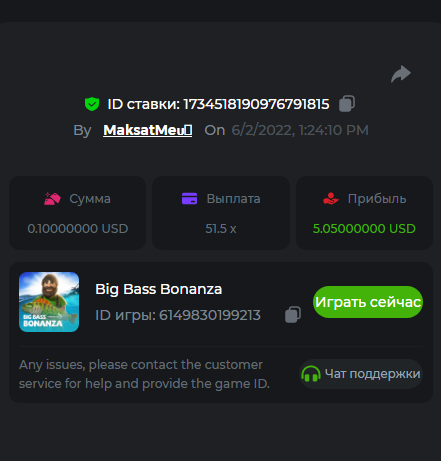The width and height of the screenshot is (441, 461).
Task: Click the ID игры number text
Action: pyautogui.click(x=210, y=315)
